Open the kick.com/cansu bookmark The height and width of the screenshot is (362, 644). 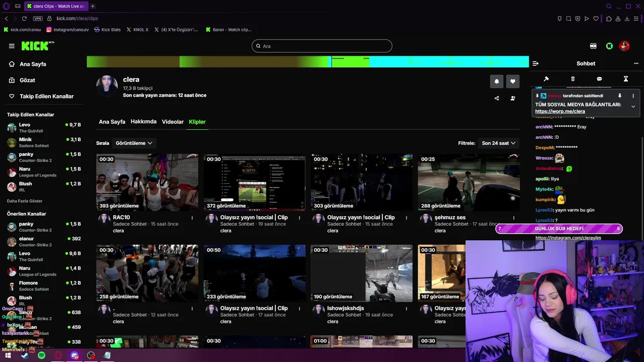[22, 30]
